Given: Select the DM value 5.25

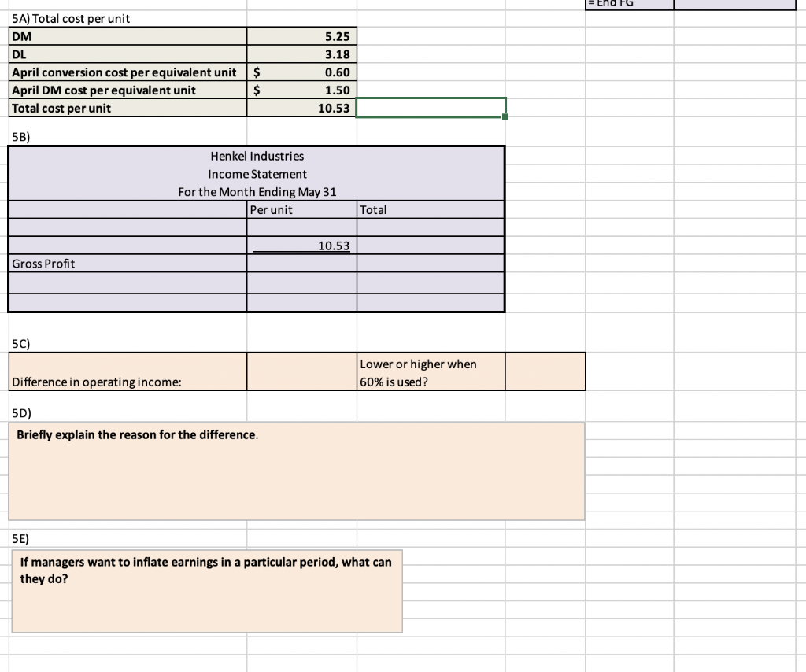Looking at the screenshot, I should pos(301,36).
